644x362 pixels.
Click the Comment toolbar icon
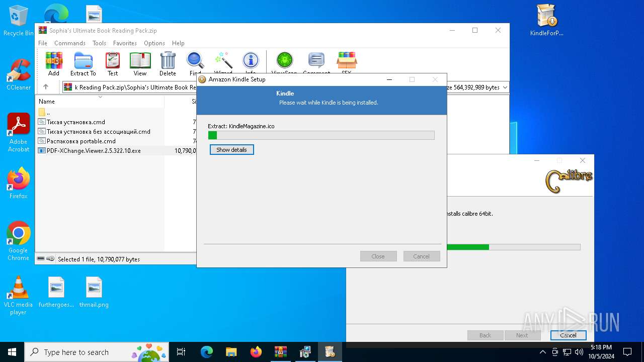pos(316,64)
